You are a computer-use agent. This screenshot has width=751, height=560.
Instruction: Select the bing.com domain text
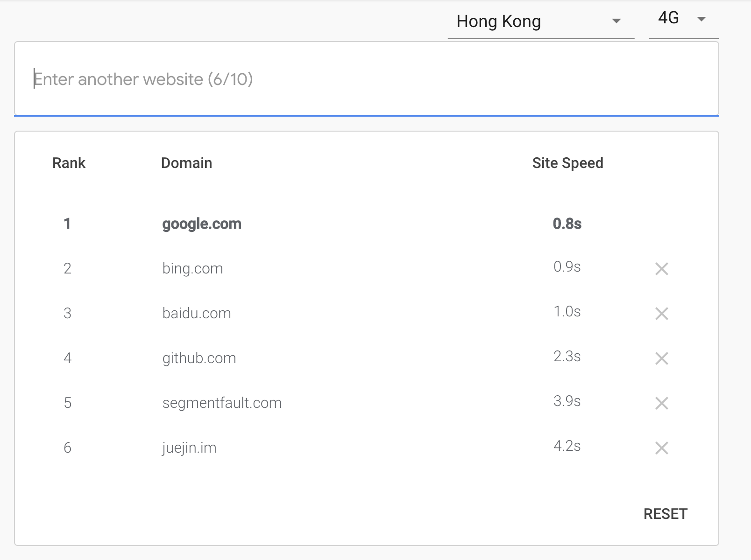click(x=192, y=269)
